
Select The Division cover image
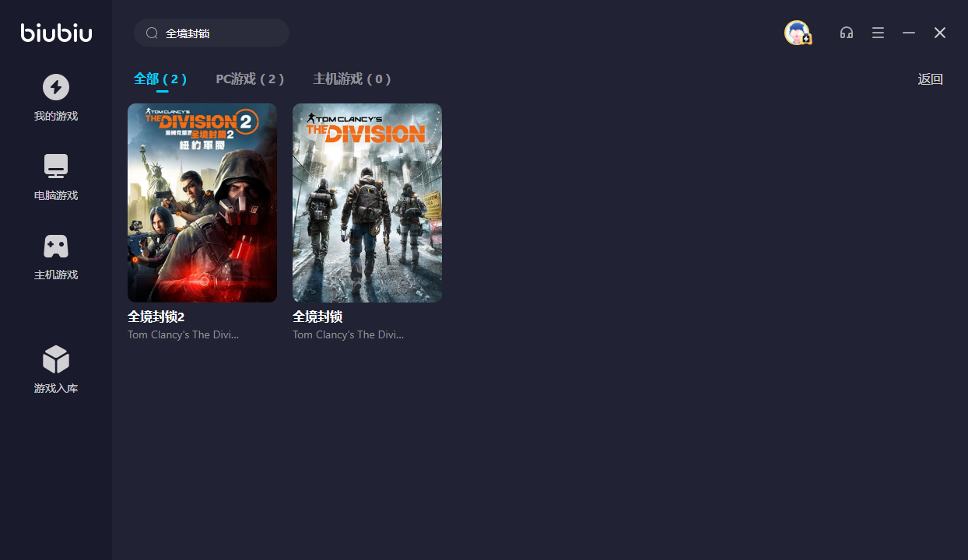367,202
